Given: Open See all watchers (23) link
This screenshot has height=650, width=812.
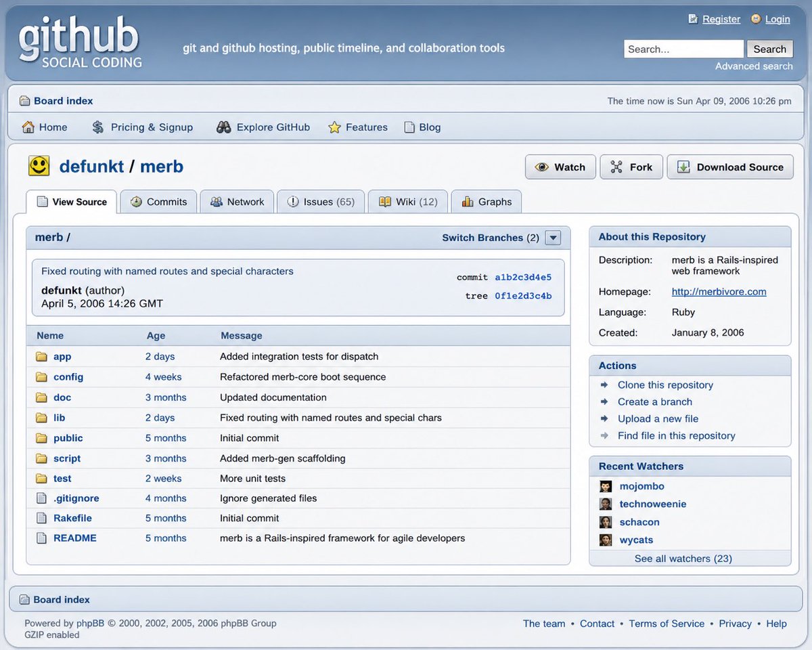Looking at the screenshot, I should tap(683, 559).
